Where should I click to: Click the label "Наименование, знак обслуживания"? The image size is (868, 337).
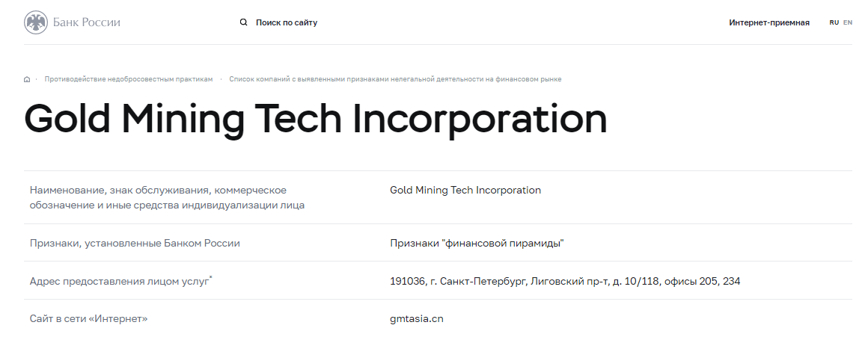[158, 190]
